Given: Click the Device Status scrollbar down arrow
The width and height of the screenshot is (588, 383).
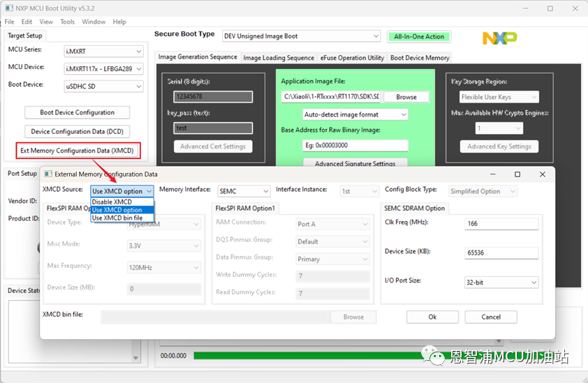Looking at the screenshot, I should (x=135, y=358).
